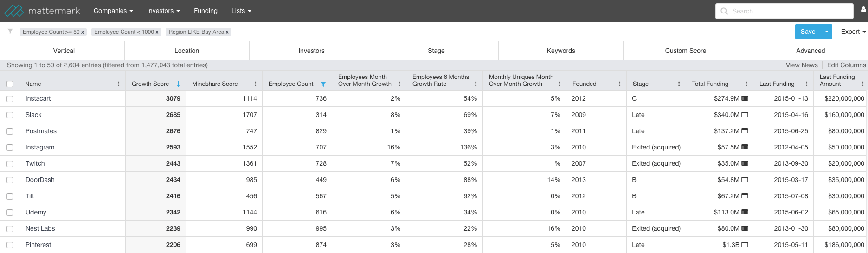868x253 pixels.
Task: Toggle the select-all header checkbox
Action: pos(10,84)
